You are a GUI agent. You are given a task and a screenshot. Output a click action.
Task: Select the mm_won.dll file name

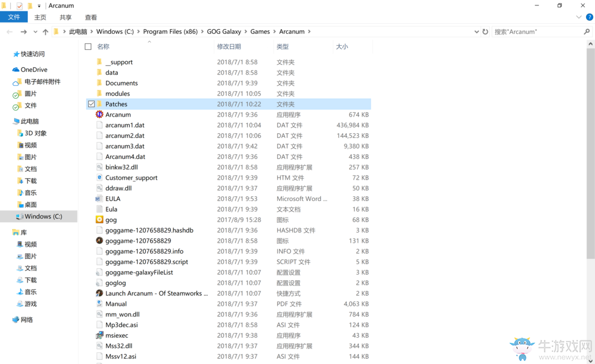(x=123, y=314)
